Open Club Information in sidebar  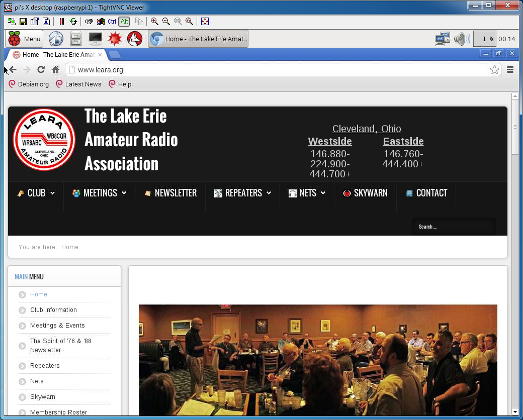[x=53, y=310]
